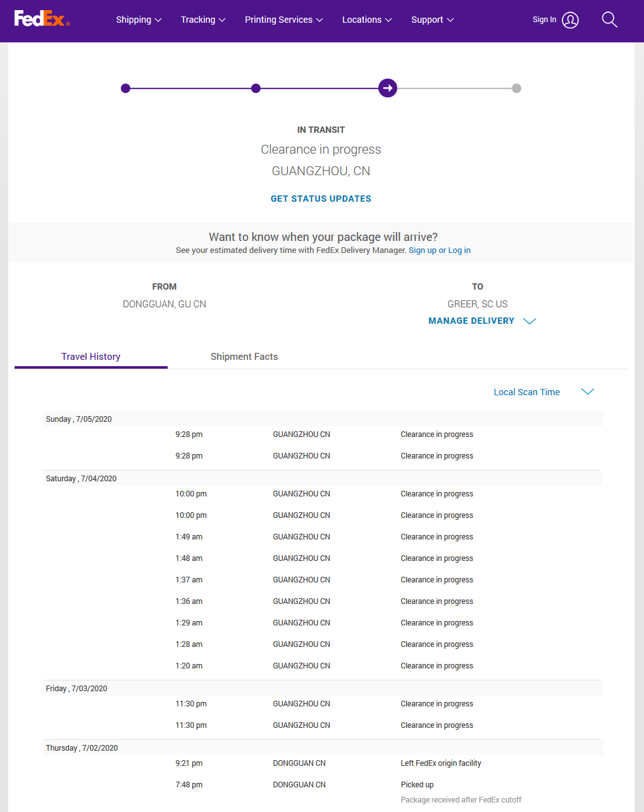Click the FedEx logo
Image resolution: width=644 pixels, height=812 pixels.
42,19
